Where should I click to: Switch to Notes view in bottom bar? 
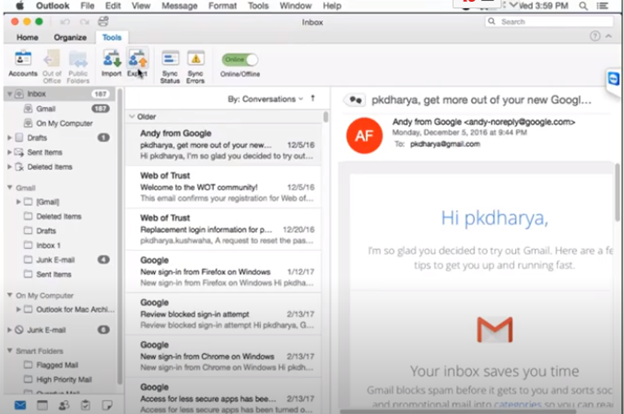coord(107,405)
